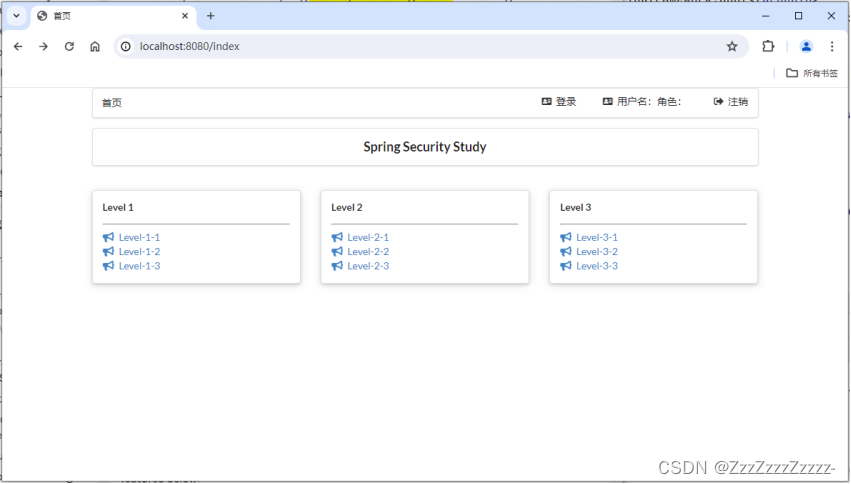This screenshot has height=484, width=851.
Task: Click the bullhorn icon next to Level-1-3
Action: click(109, 265)
